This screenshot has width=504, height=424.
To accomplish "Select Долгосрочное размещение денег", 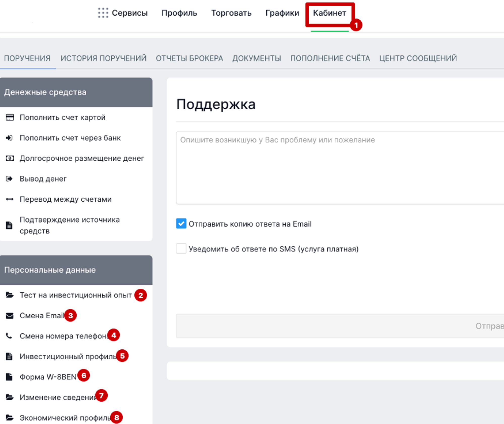I will (x=82, y=158).
